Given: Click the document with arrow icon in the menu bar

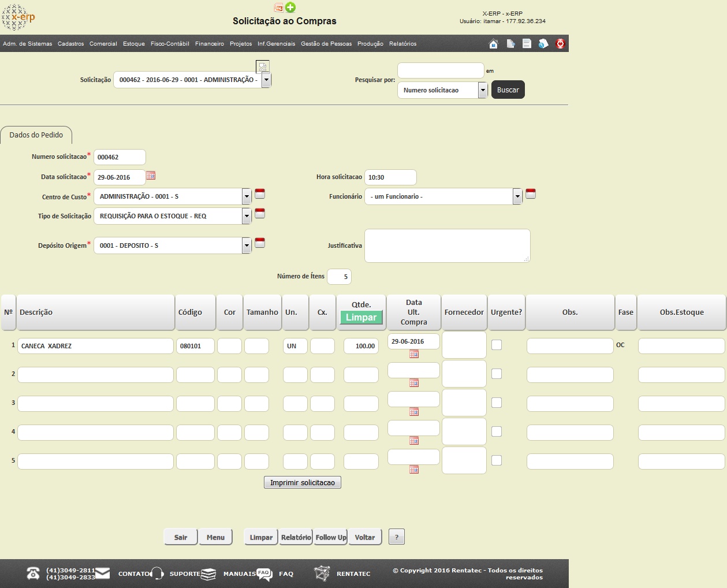Looking at the screenshot, I should click(510, 43).
